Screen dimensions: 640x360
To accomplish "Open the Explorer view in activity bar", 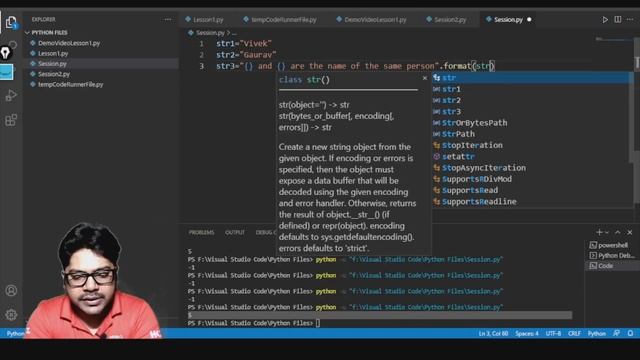I will pos(11,22).
